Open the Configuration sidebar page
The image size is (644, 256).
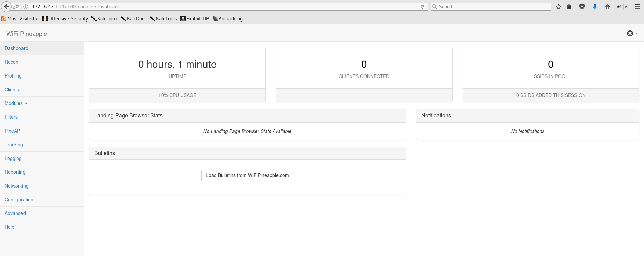(x=19, y=200)
